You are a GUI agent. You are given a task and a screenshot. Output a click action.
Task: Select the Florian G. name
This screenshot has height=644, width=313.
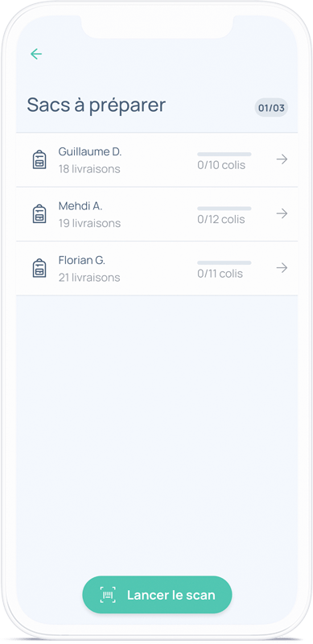point(82,260)
